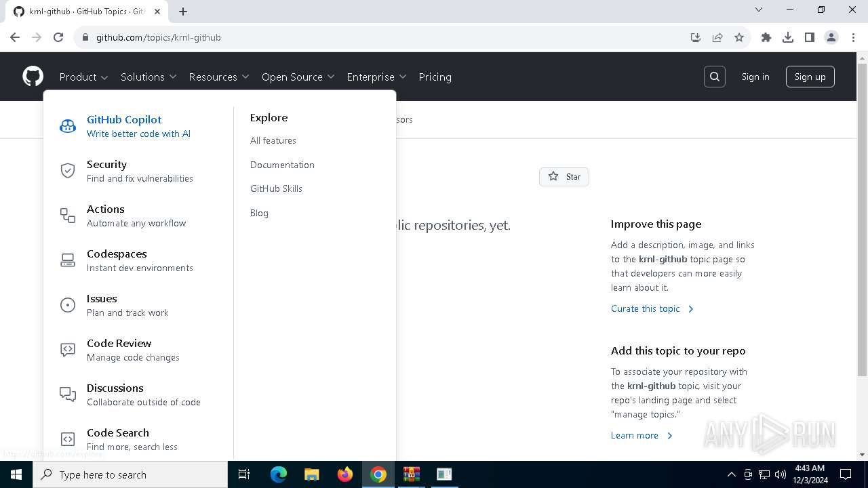
Task: Open the Blog link under Explore
Action: [259, 213]
